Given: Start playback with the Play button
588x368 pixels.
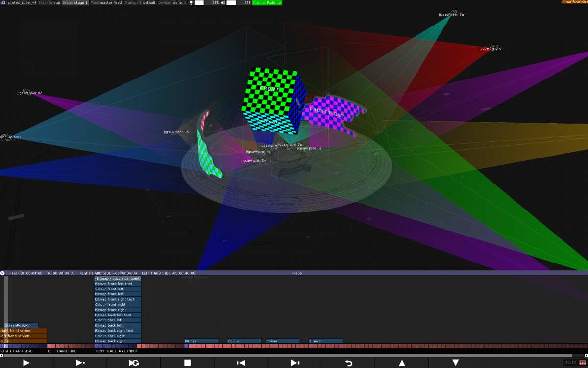Looking at the screenshot, I should (26, 363).
